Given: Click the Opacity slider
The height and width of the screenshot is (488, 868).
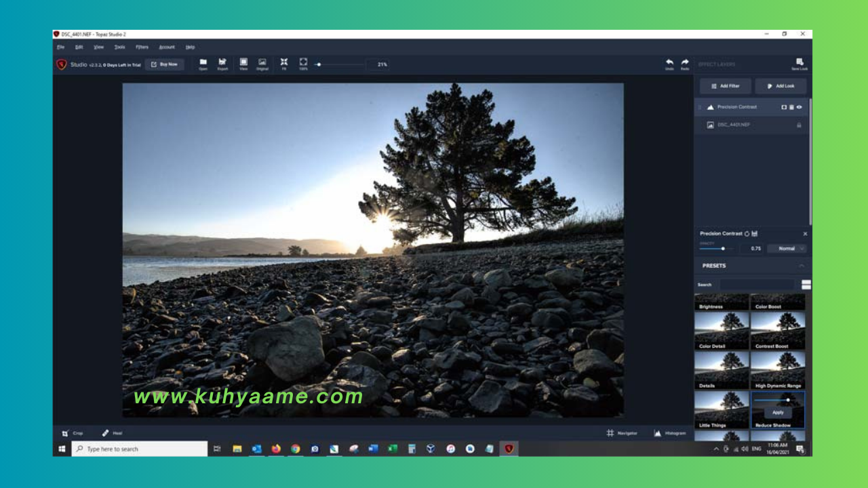Looking at the screenshot, I should point(715,249).
